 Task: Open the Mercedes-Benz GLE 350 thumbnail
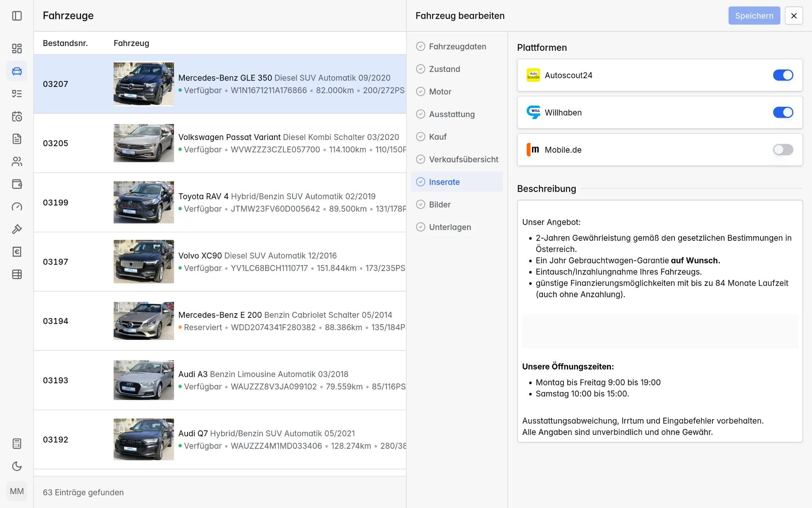coord(144,84)
